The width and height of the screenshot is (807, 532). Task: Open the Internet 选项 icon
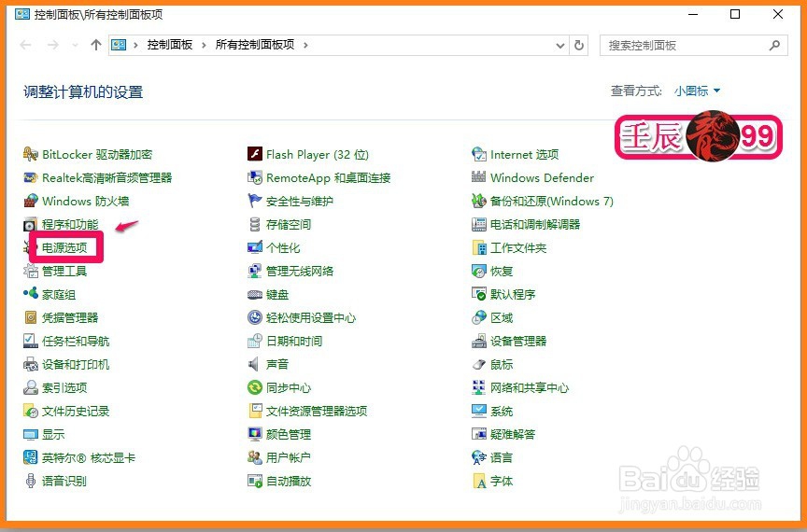click(479, 154)
